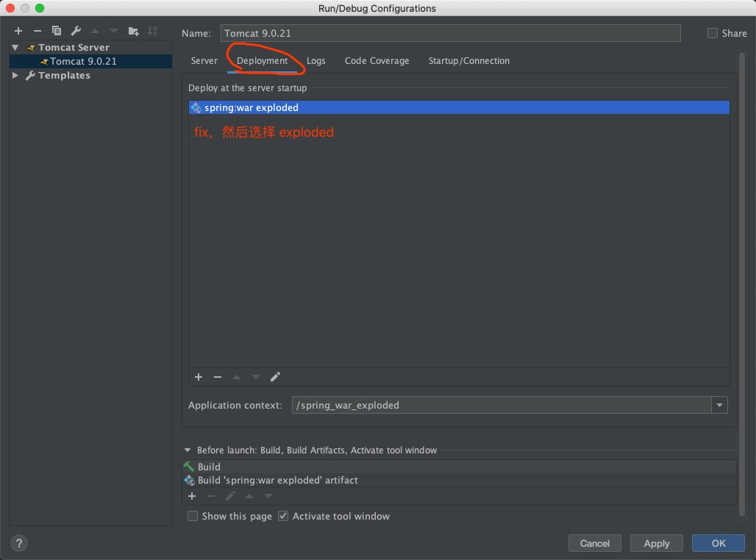This screenshot has width=756, height=560.
Task: Select Build 'spring:war exploded' artifact task
Action: 459,480
